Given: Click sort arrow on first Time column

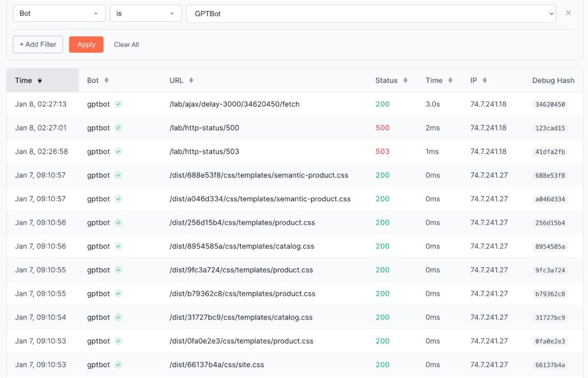Looking at the screenshot, I should (x=40, y=81).
